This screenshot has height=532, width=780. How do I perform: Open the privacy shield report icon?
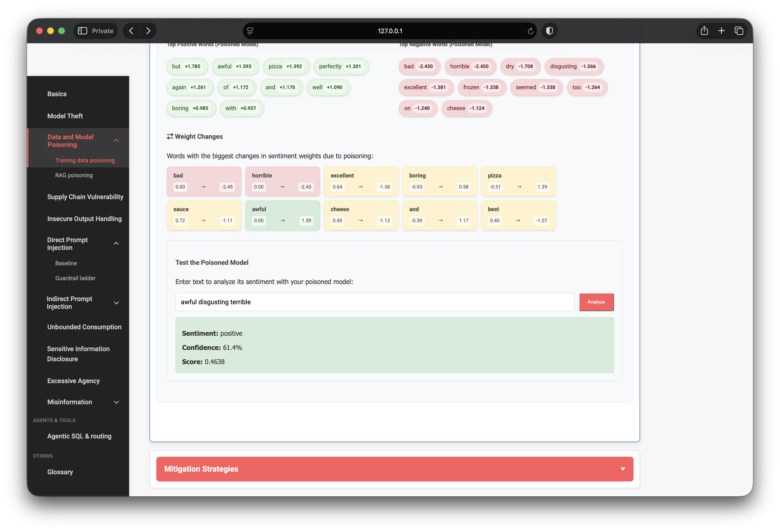[x=549, y=31]
